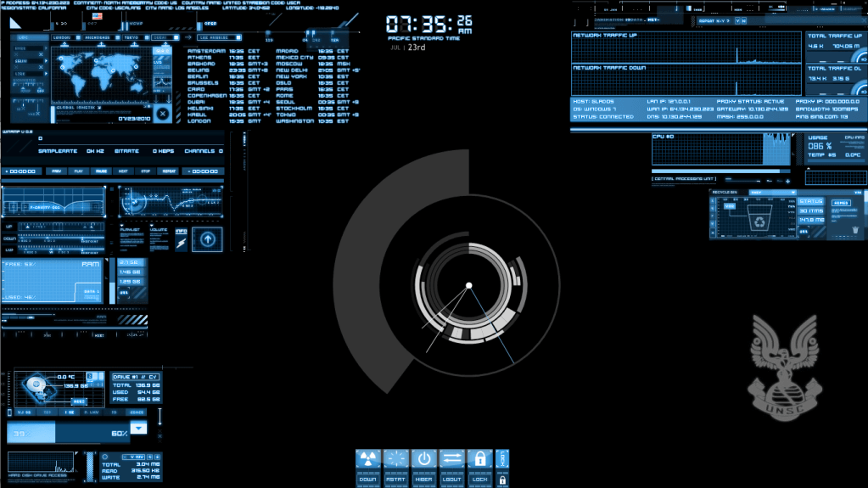Viewport: 868px width, 488px height.
Task: Click the PLAY media button
Action: click(79, 171)
